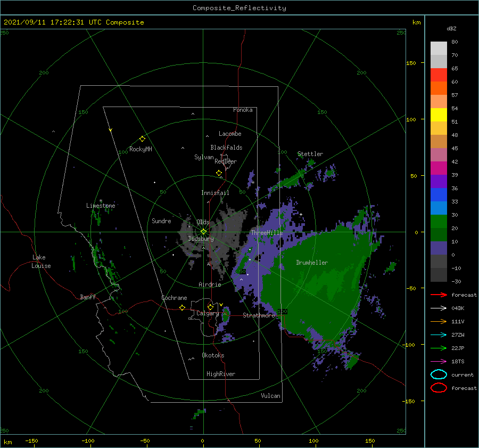The image size is (479, 448).
Task: Click the yellow diamond radar site at Olds
Action: click(x=203, y=232)
